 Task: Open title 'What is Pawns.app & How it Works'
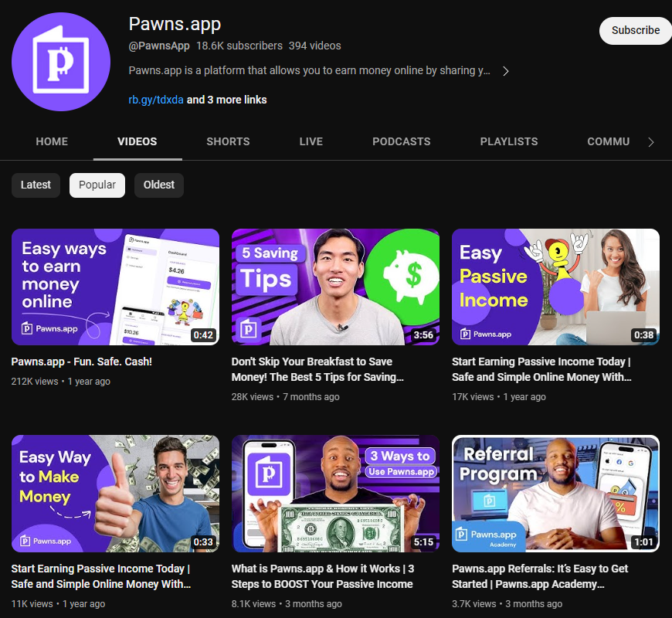323,576
